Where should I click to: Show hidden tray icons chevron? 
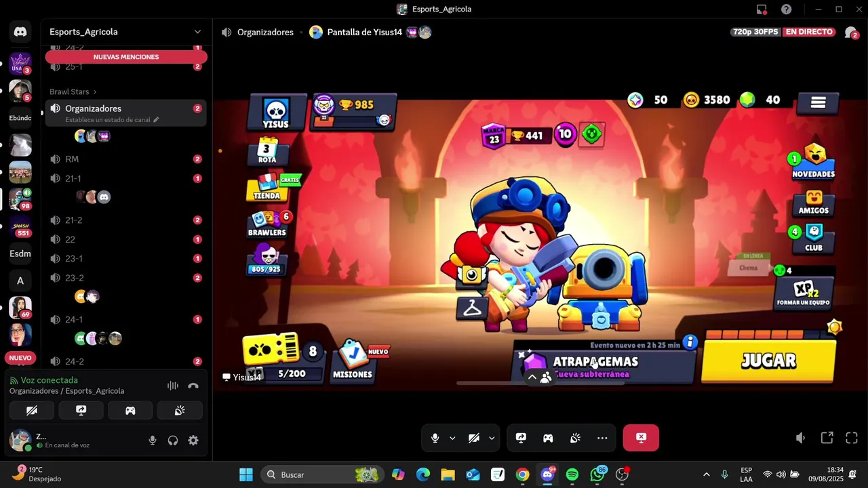click(707, 474)
